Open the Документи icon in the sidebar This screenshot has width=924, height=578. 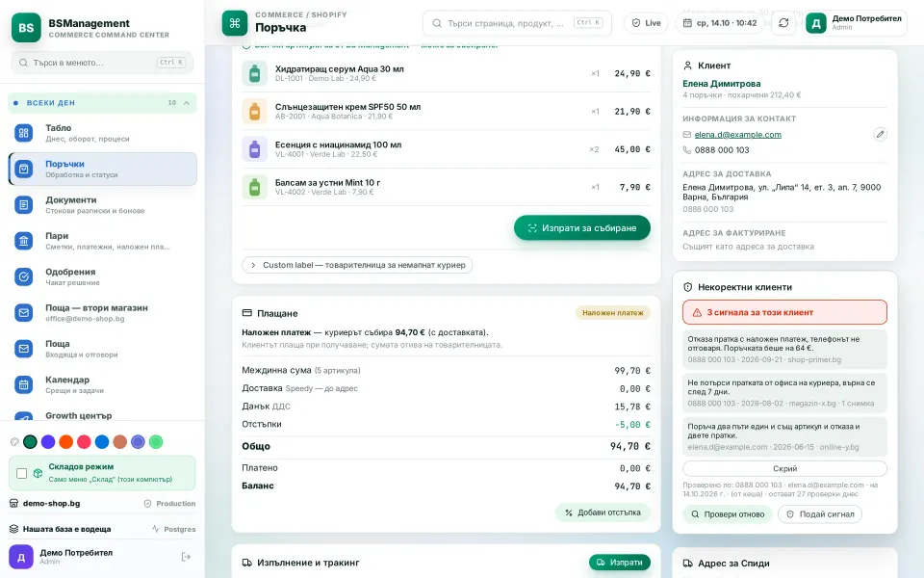click(23, 204)
